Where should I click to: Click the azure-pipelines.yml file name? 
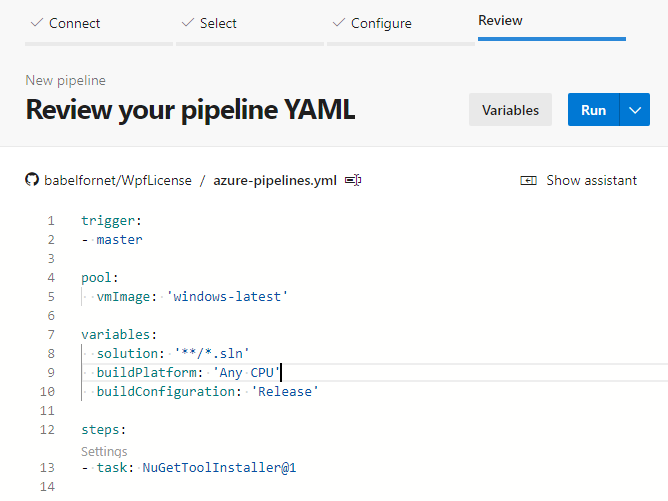tap(275, 181)
